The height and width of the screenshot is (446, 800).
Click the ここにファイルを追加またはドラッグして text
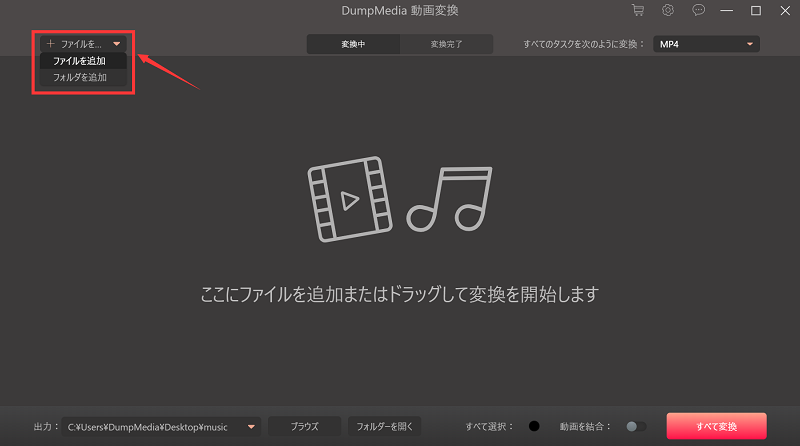(399, 294)
